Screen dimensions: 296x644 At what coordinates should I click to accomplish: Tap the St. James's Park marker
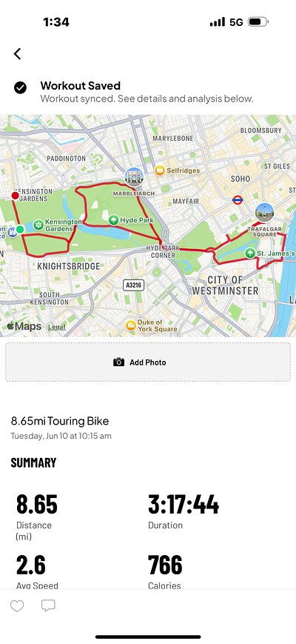[x=250, y=253]
